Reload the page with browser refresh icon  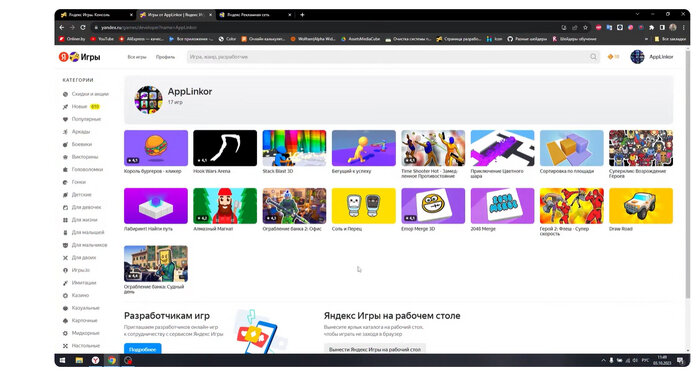(x=83, y=27)
